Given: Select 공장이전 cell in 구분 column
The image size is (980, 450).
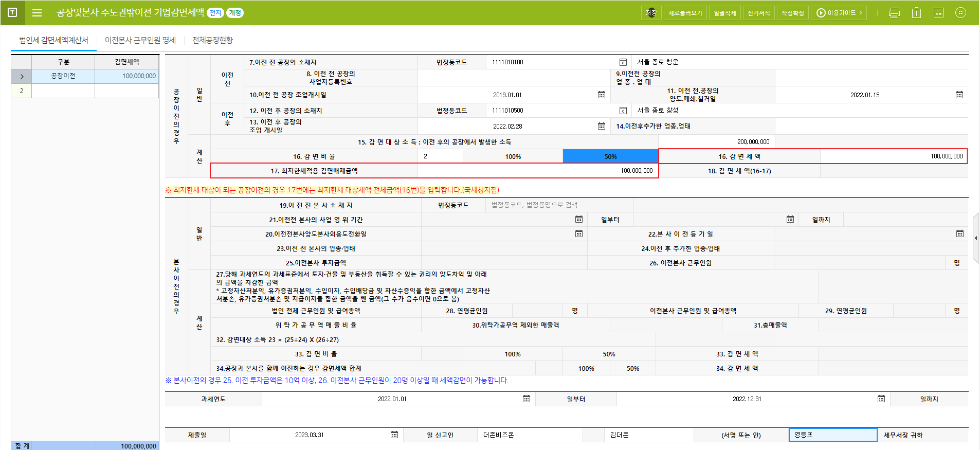Looking at the screenshot, I should point(63,76).
